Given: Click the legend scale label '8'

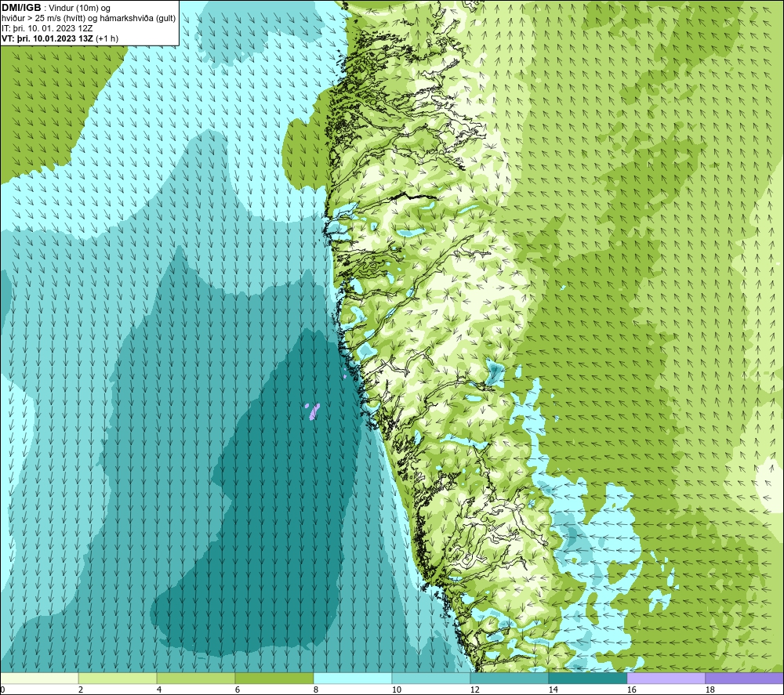Looking at the screenshot, I should coord(316,690).
